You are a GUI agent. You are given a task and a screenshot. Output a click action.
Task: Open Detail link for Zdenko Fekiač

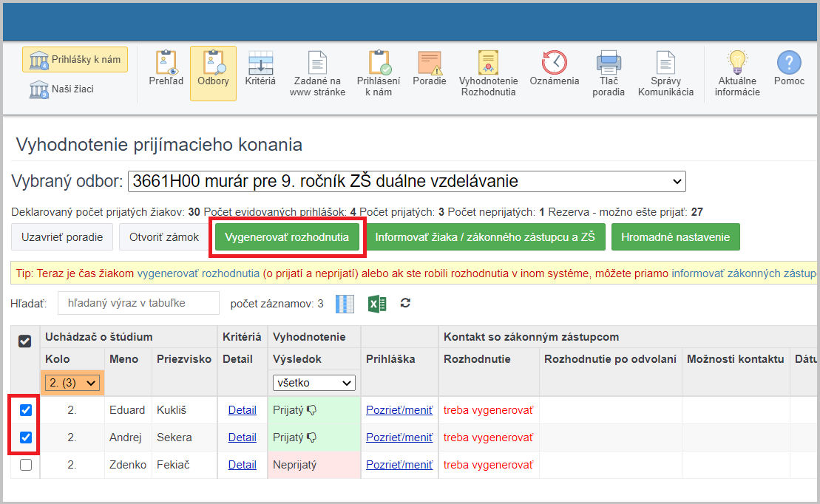tap(242, 465)
